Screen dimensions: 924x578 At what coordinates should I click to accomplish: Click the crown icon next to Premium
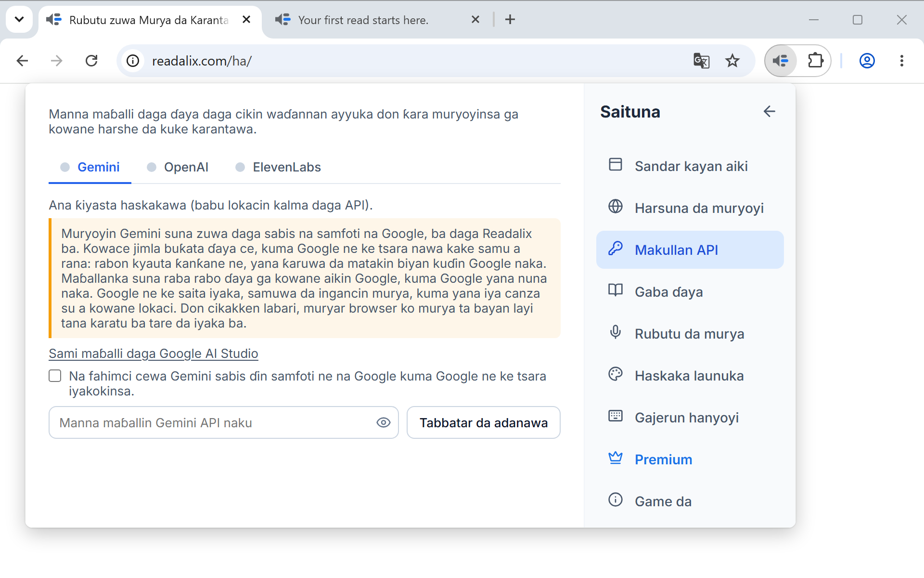click(x=616, y=458)
